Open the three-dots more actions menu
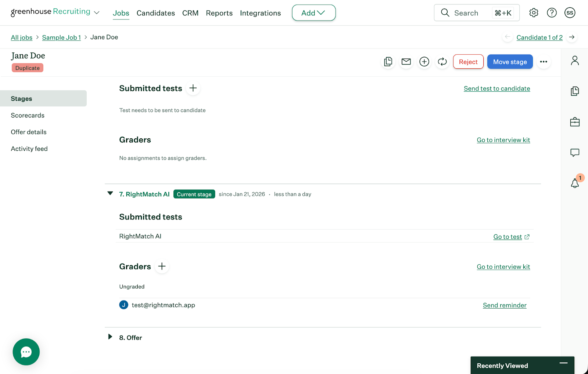The image size is (588, 374). tap(544, 62)
